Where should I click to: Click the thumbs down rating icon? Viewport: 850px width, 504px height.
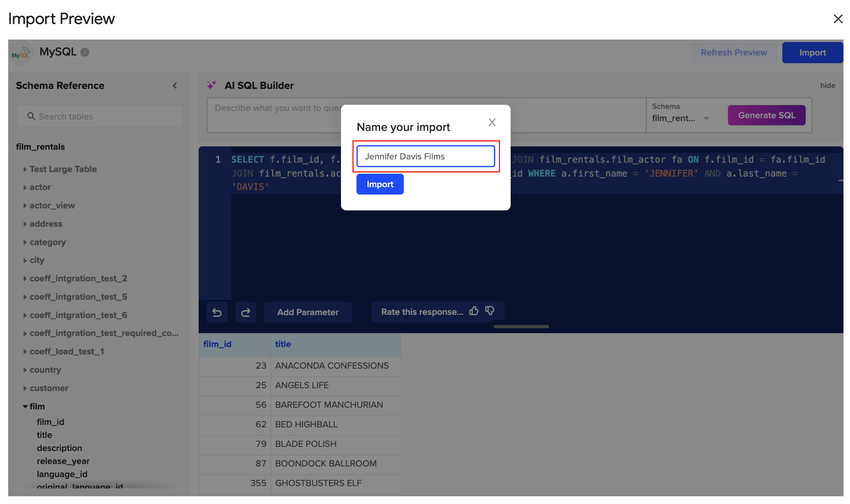[x=490, y=311]
